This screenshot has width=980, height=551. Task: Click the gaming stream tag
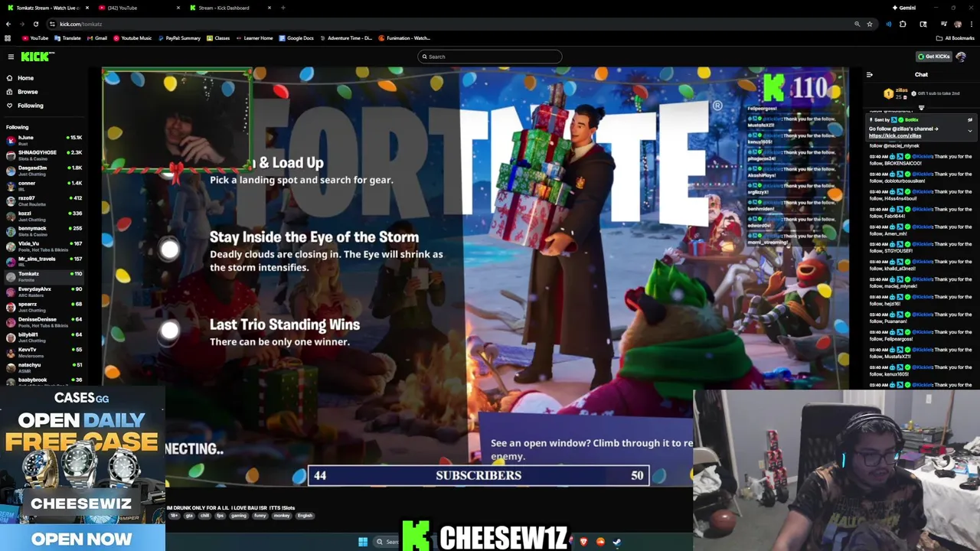pos(239,516)
